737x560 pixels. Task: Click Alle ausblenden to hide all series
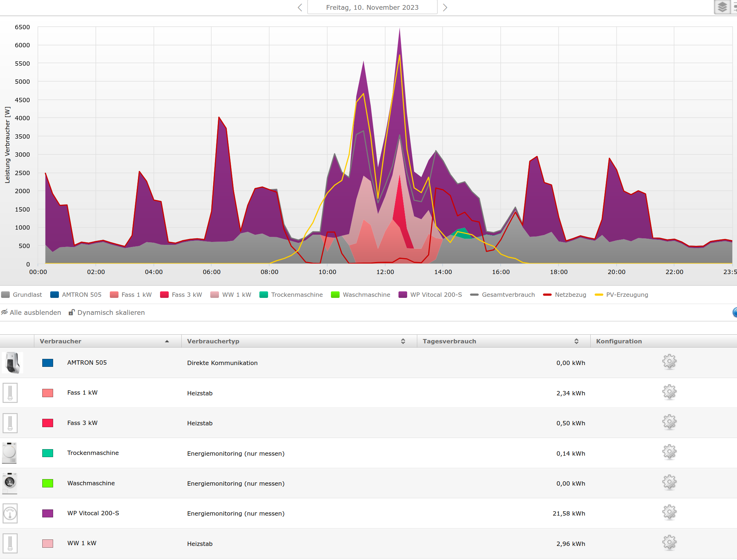(x=31, y=312)
